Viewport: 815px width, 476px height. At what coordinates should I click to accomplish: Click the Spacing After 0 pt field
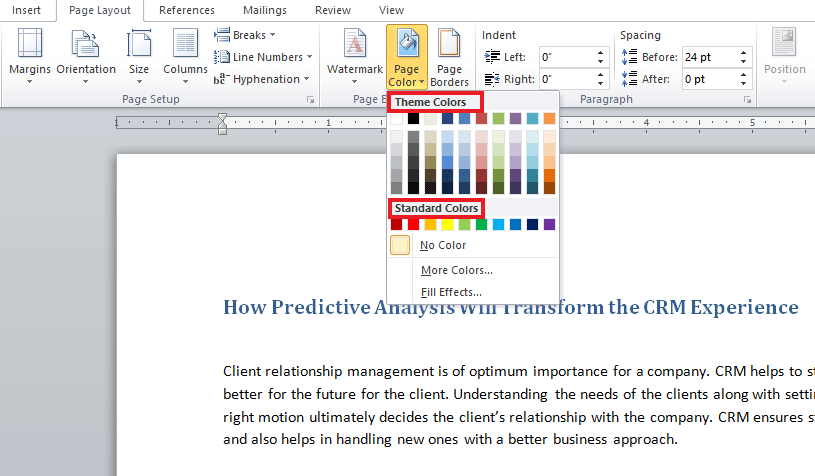[708, 79]
